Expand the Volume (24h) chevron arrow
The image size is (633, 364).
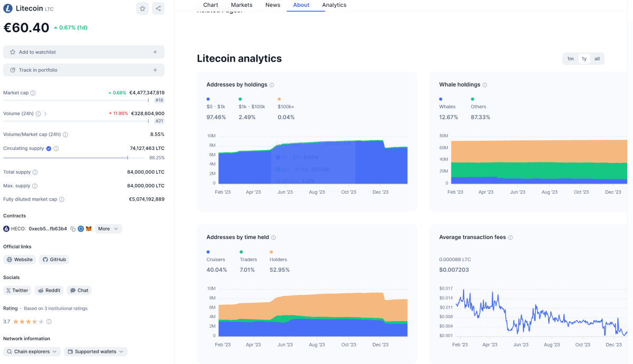point(45,113)
